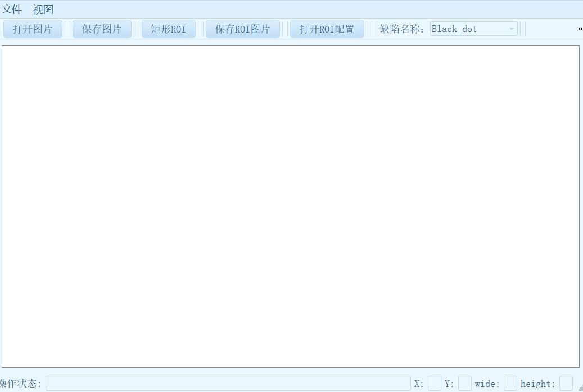Click the 保存图片 button

tap(102, 29)
